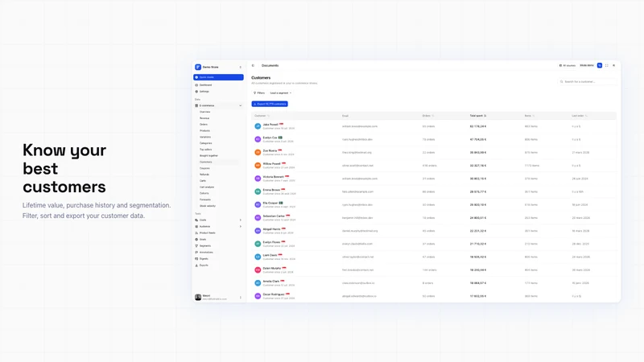Click the Demo Store logo icon
Screen dimensions: 644x362
point(198,67)
